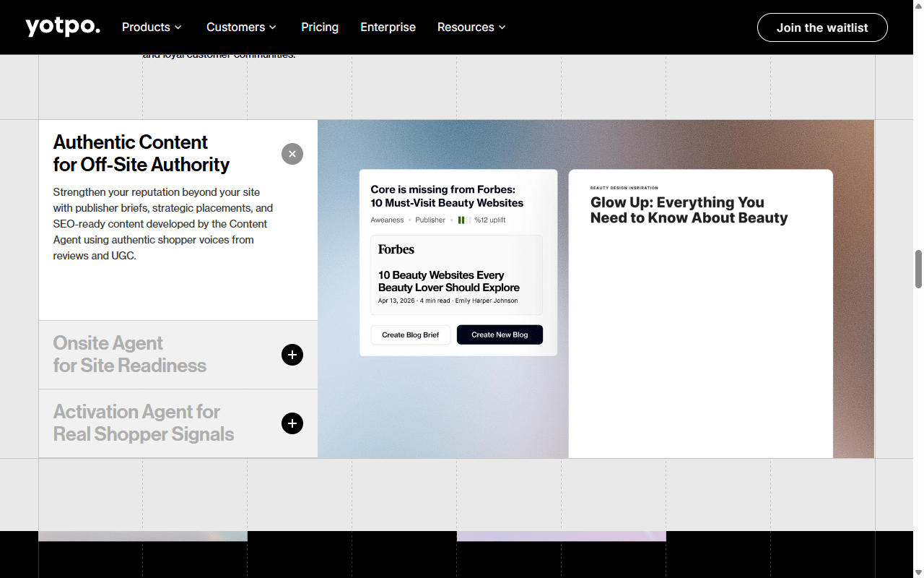Screen dimensions: 924x578
Task: Select Onsite Agent for Site Readiness heading
Action: pyautogui.click(x=130, y=354)
